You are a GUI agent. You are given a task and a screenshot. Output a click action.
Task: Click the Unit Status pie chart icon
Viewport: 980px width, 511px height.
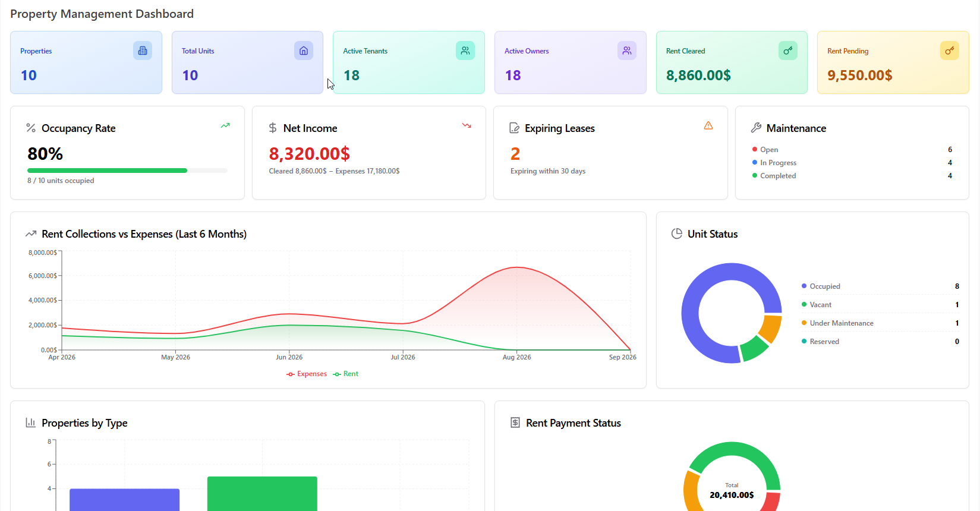[x=677, y=234]
